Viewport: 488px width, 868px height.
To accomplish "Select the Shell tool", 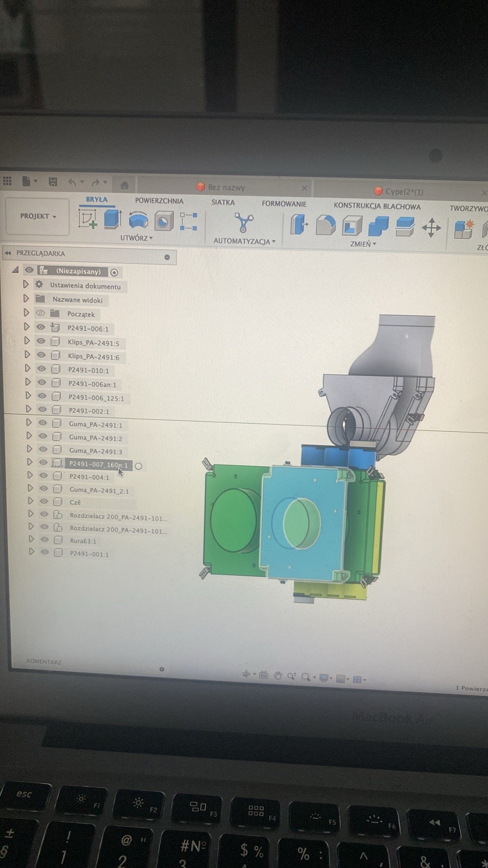I will pyautogui.click(x=352, y=226).
